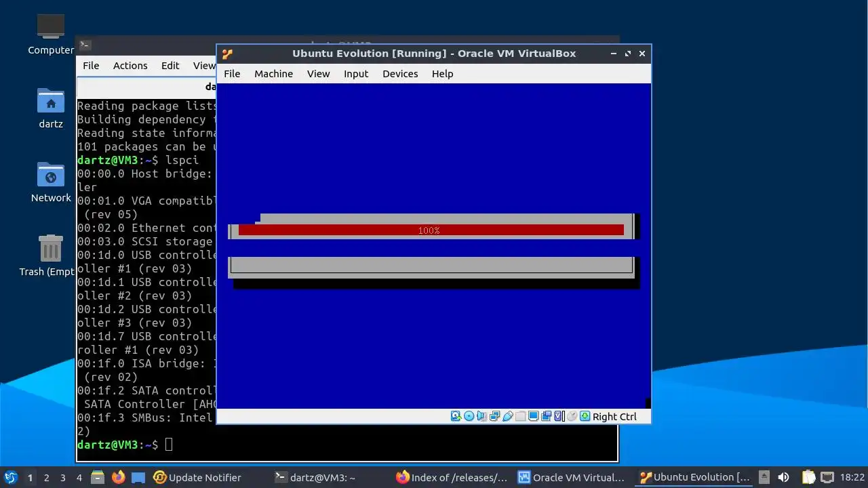Click the 18:22 clock in the taskbar
The image size is (868, 488).
pyautogui.click(x=852, y=477)
